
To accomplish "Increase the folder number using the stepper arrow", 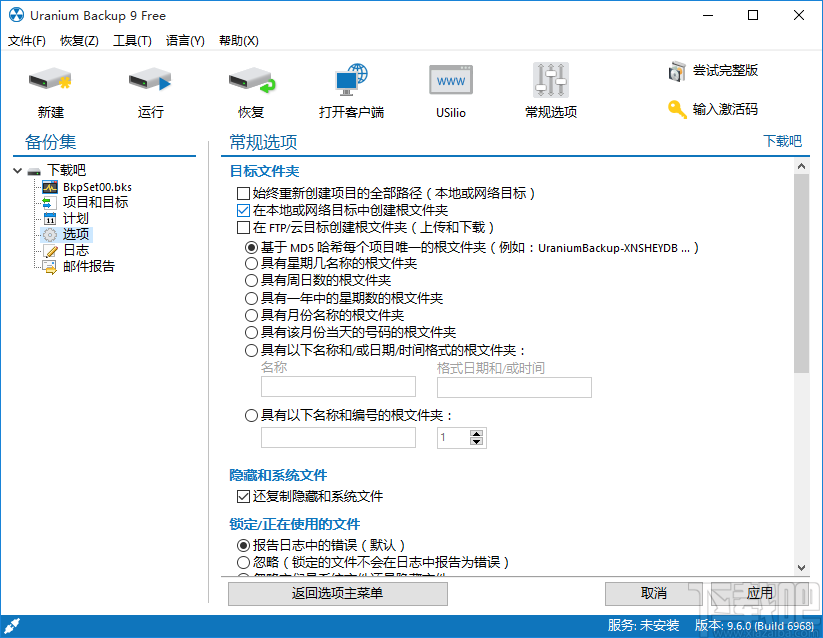I will 476,432.
